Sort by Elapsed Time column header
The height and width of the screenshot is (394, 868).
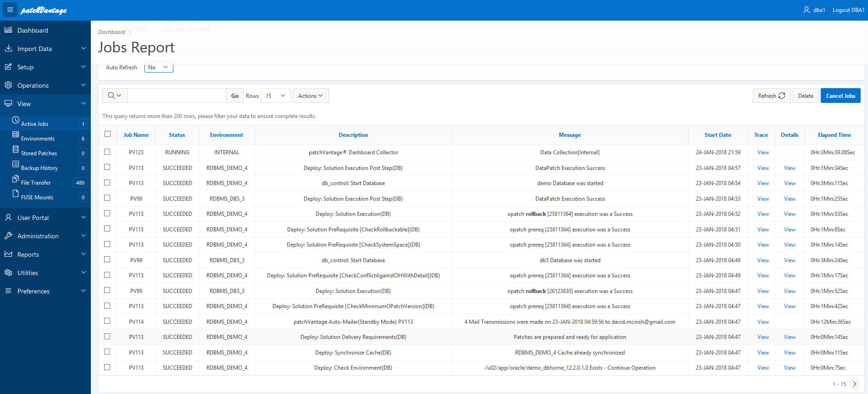(834, 135)
